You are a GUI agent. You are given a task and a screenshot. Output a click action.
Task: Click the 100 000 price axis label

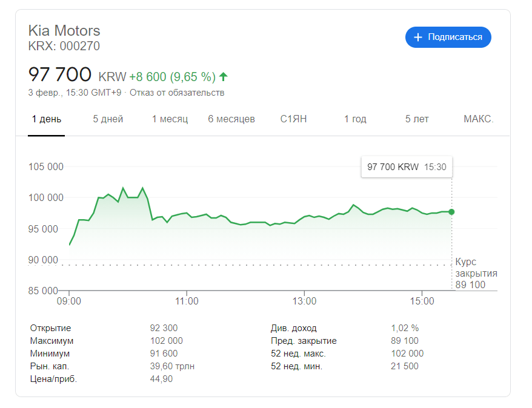[46, 197]
